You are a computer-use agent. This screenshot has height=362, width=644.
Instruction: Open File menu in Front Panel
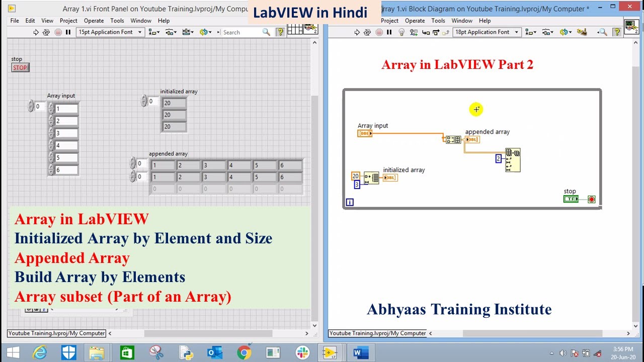pos(15,21)
